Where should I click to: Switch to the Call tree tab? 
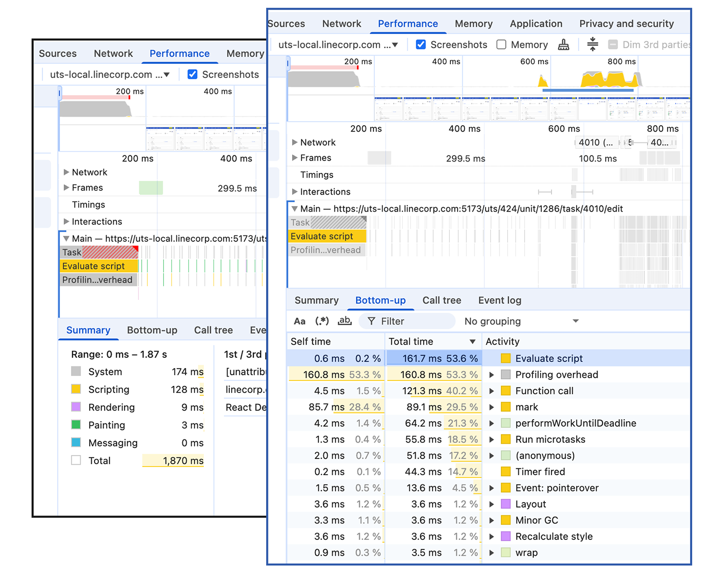[441, 300]
